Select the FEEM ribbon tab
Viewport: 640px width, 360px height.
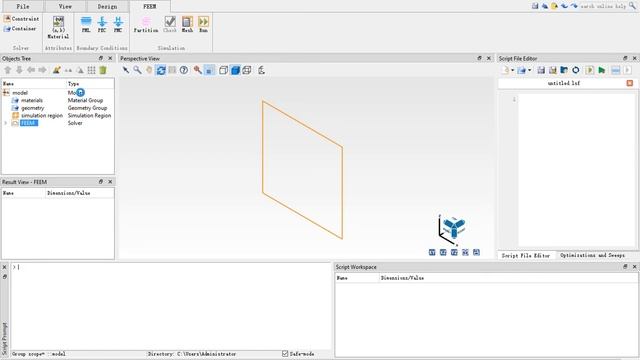[150, 7]
